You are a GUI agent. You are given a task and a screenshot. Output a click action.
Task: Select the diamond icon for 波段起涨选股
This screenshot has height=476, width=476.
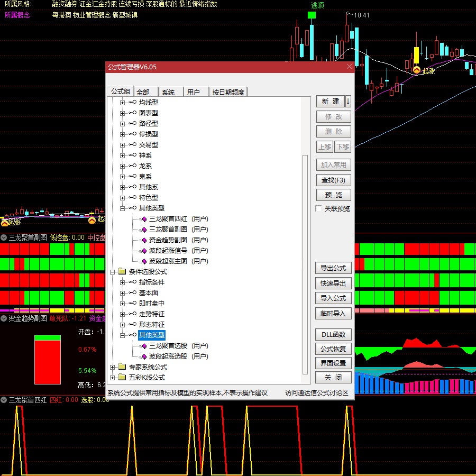pos(143,356)
